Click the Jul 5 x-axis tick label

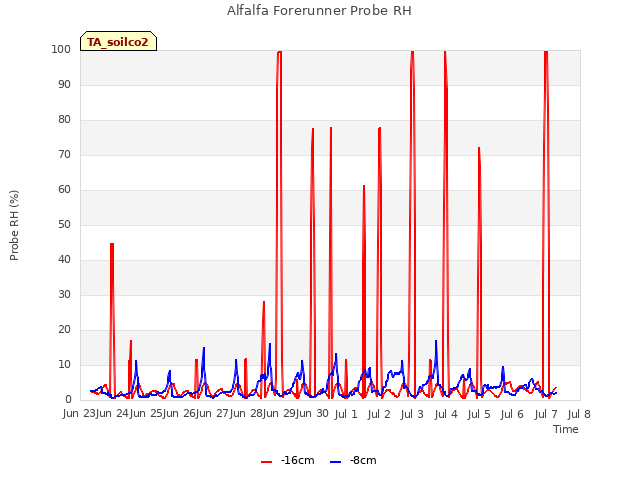point(479,414)
